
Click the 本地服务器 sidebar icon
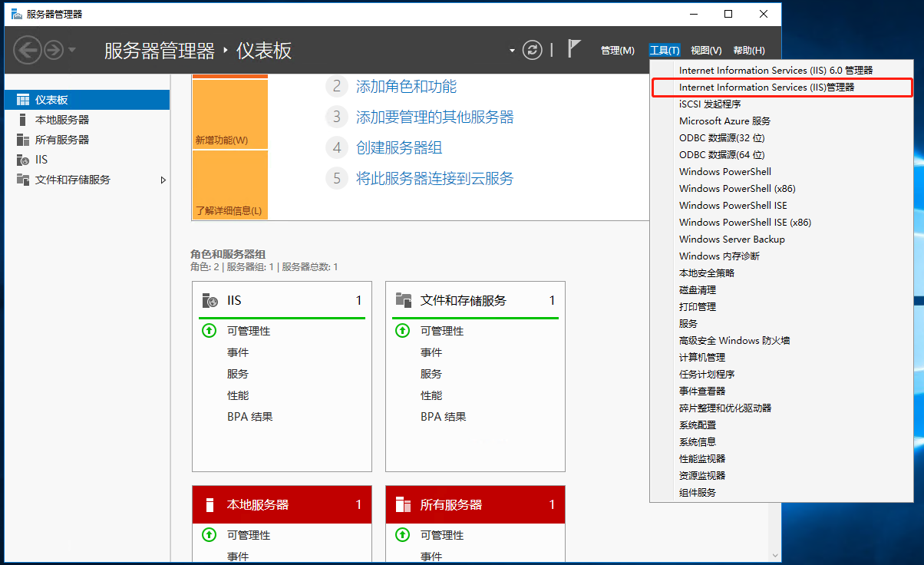[22, 120]
